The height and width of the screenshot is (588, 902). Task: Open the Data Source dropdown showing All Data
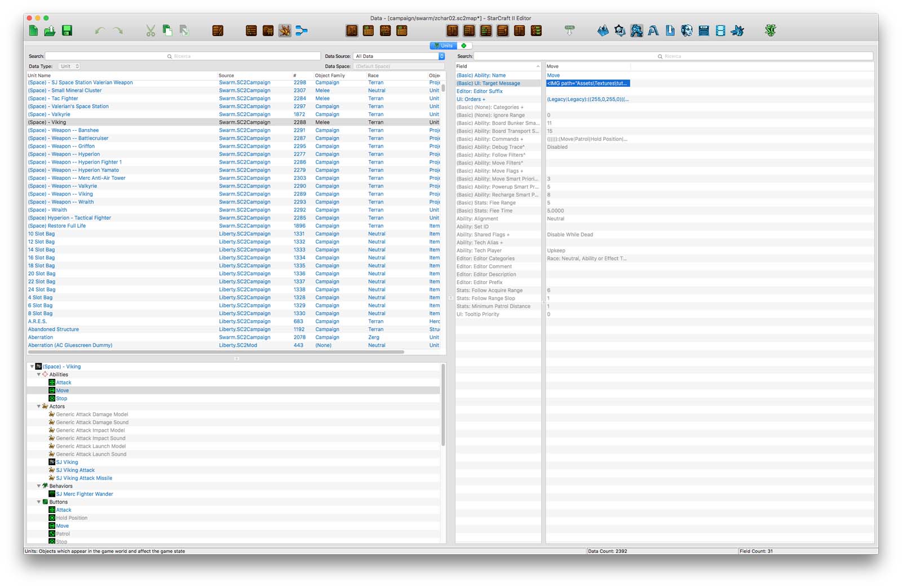[x=399, y=56]
